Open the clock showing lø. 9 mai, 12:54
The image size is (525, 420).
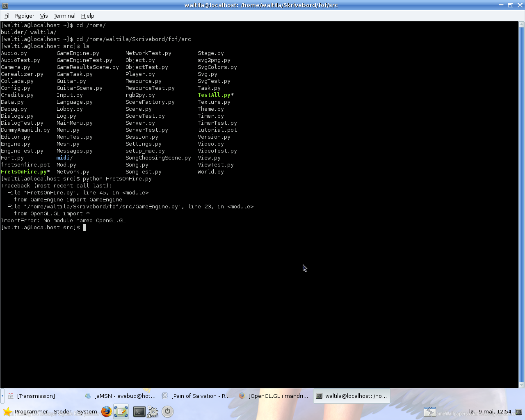490,411
